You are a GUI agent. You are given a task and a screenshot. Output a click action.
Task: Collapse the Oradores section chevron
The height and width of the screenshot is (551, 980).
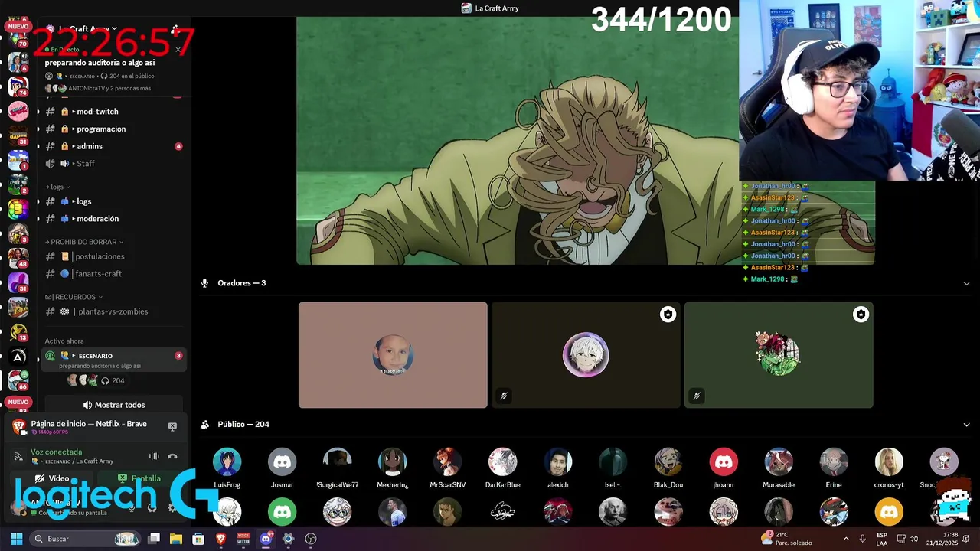pos(966,283)
